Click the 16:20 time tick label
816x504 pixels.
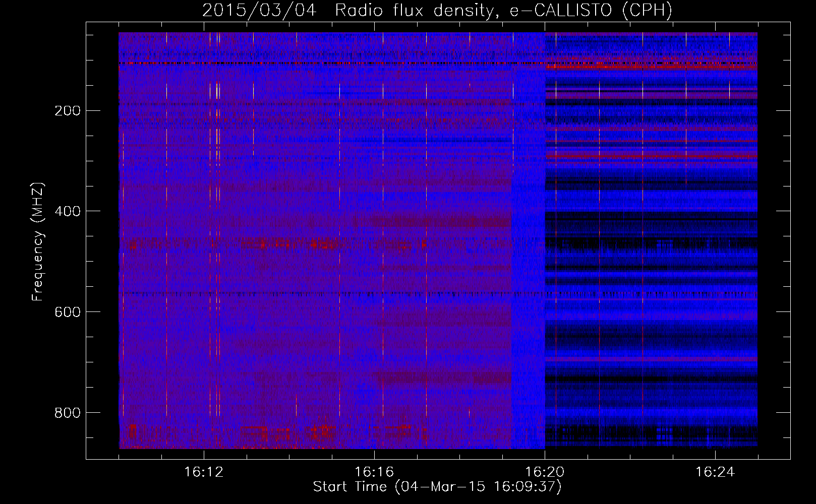[545, 472]
